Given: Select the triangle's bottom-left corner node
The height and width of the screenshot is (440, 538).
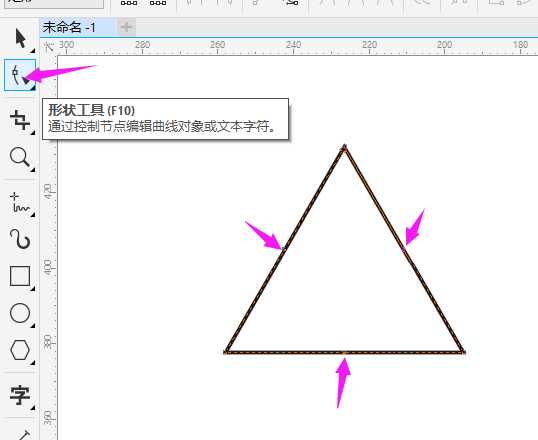Looking at the screenshot, I should tap(225, 352).
